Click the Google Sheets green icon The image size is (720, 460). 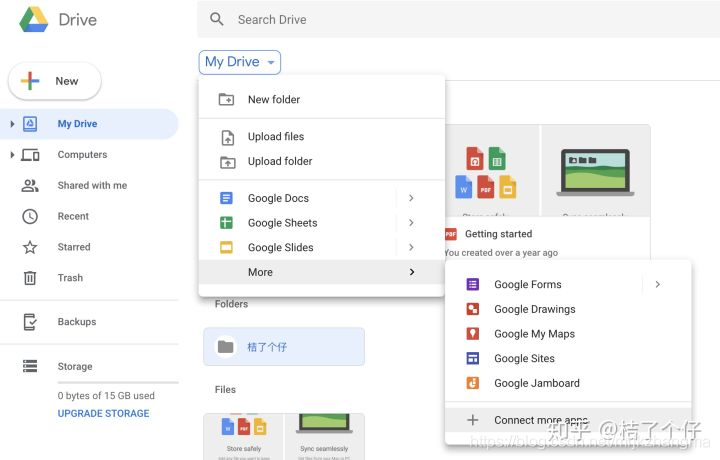click(x=226, y=223)
